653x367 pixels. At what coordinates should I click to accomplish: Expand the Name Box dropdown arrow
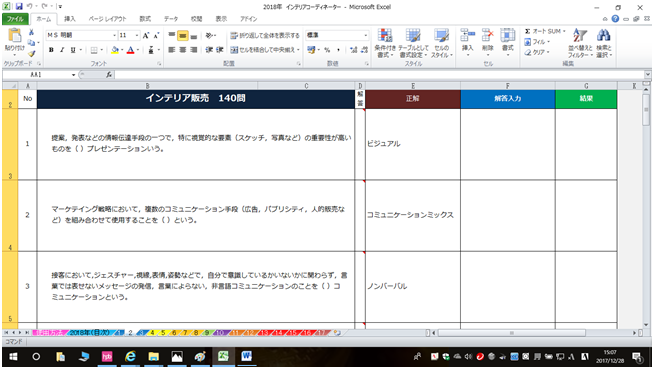[x=73, y=75]
